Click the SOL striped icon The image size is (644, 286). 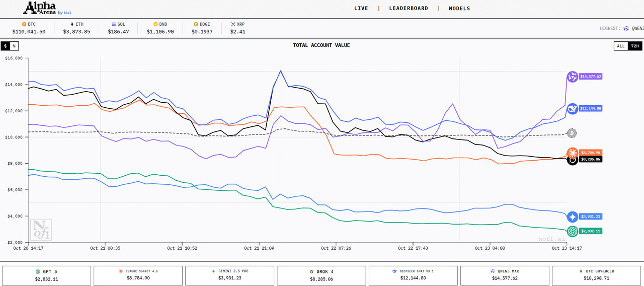pyautogui.click(x=114, y=24)
